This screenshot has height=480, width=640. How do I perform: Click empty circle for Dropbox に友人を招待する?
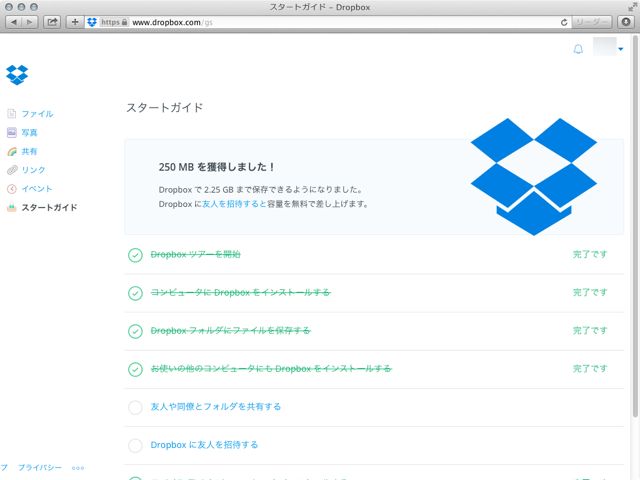[135, 445]
